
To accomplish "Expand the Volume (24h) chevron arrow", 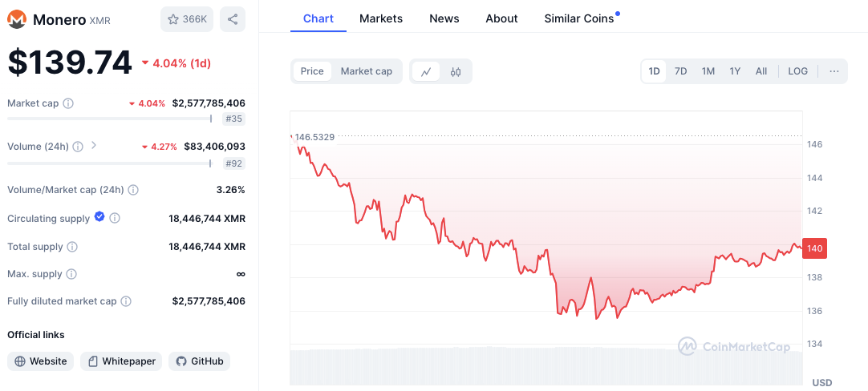I will pyautogui.click(x=94, y=146).
